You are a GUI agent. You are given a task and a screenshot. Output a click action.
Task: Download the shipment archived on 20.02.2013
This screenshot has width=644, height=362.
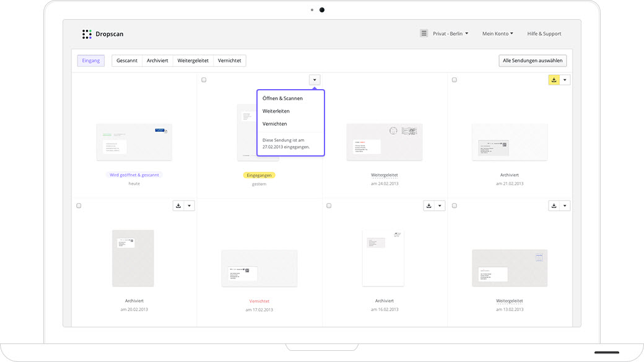click(x=179, y=205)
